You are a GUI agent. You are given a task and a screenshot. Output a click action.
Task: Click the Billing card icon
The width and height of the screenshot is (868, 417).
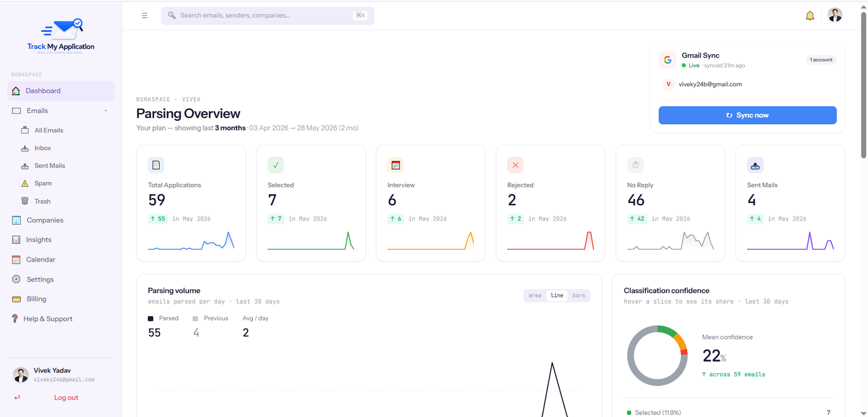click(x=16, y=299)
